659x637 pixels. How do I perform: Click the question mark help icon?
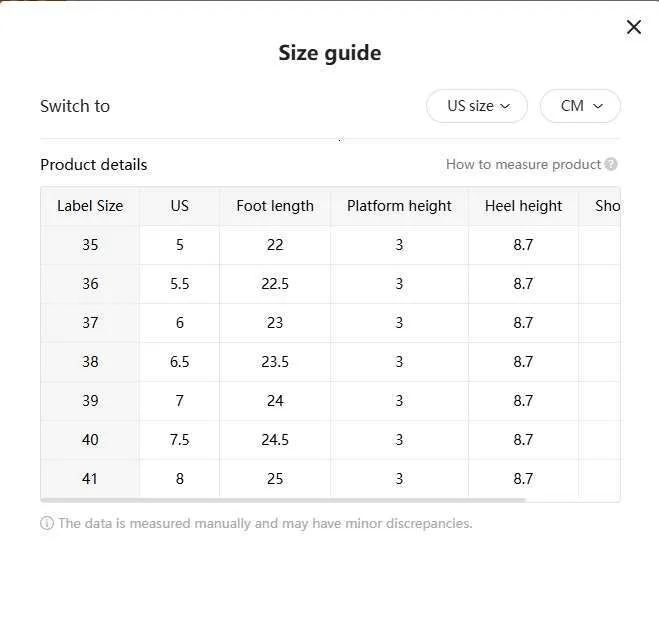coord(611,164)
